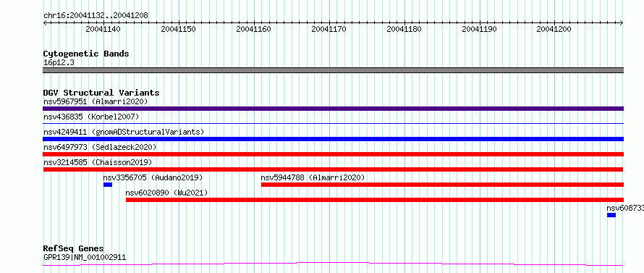Click ruler tick label 20041160
The image size is (644, 273).
tap(253, 29)
